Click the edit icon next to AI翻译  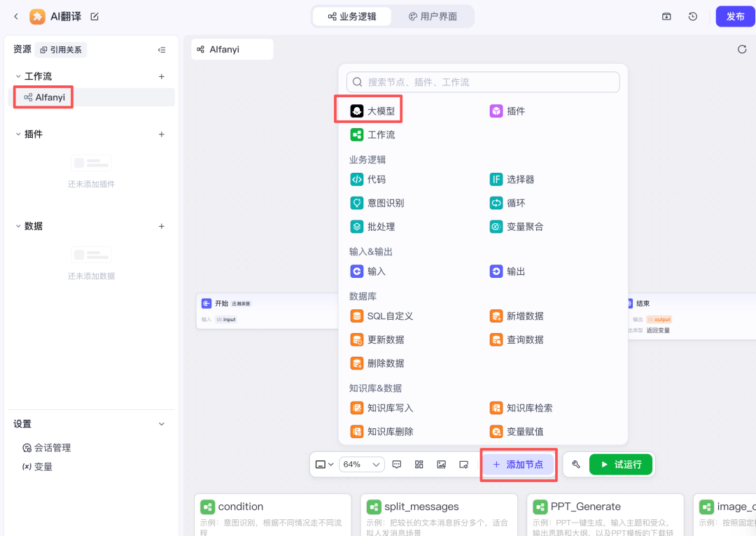click(x=94, y=17)
